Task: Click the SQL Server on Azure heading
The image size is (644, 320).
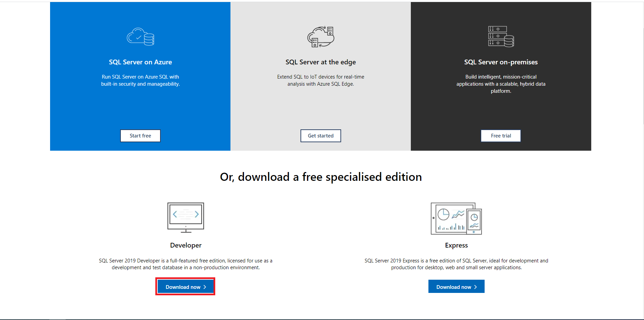Action: click(140, 62)
